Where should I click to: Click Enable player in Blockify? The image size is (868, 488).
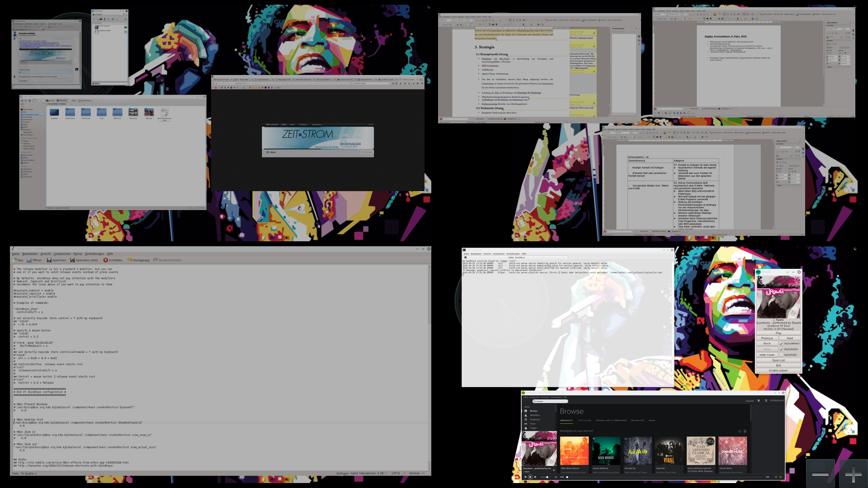[x=778, y=370]
